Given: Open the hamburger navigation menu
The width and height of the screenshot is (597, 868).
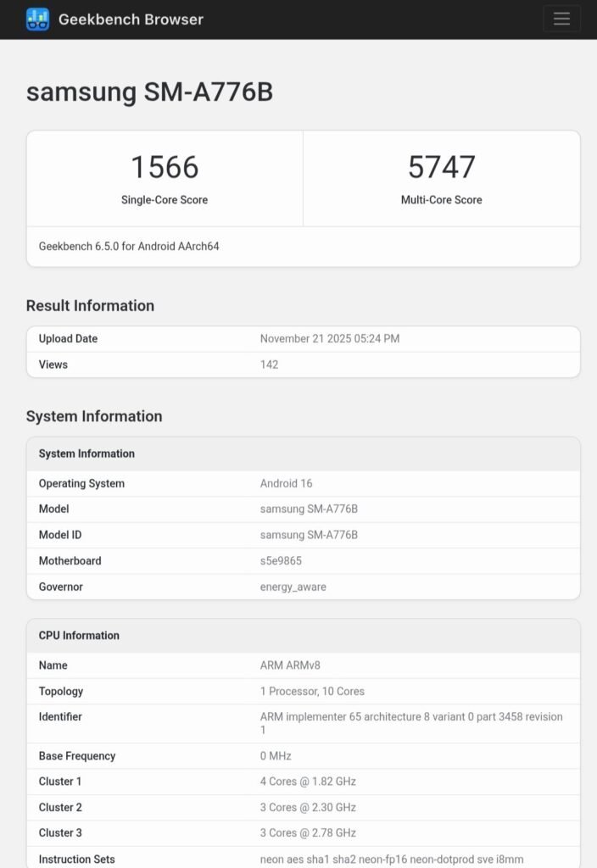Looking at the screenshot, I should click(561, 19).
